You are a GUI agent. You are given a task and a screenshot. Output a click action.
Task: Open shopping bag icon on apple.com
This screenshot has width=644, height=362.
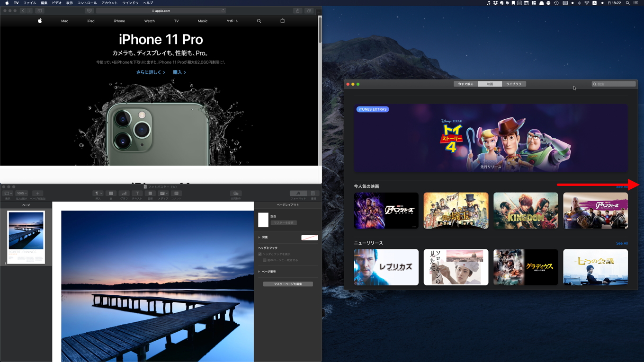[283, 21]
